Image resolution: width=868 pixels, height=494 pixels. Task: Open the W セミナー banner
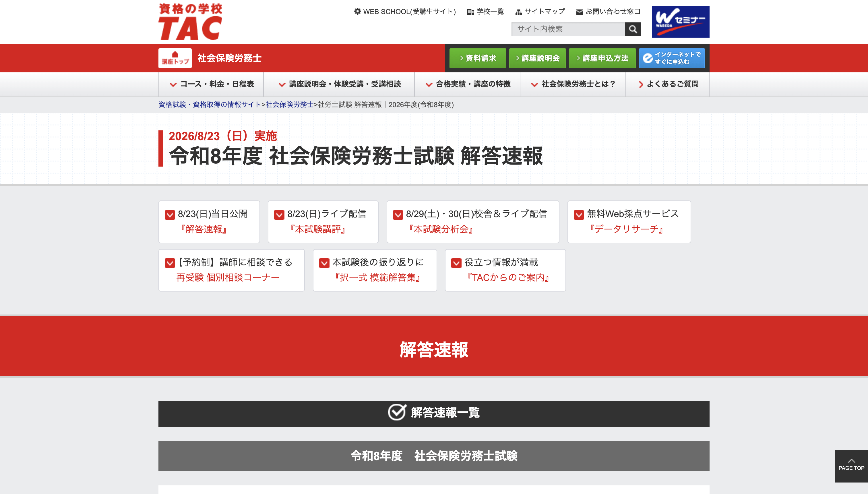click(x=681, y=22)
